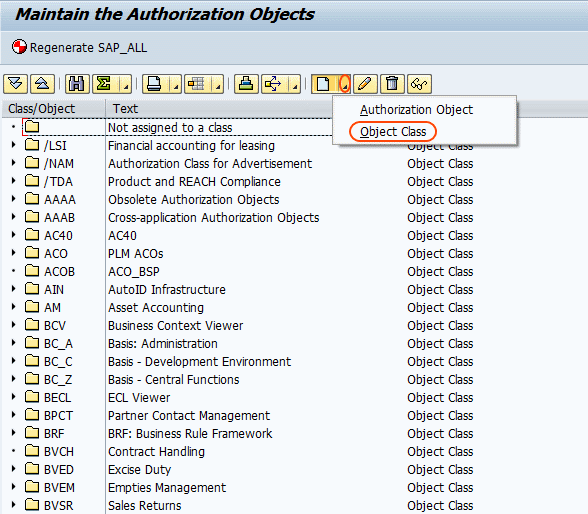The width and height of the screenshot is (588, 514).
Task: Click the 'AutoID Infrastructure' description
Action: pos(167,289)
